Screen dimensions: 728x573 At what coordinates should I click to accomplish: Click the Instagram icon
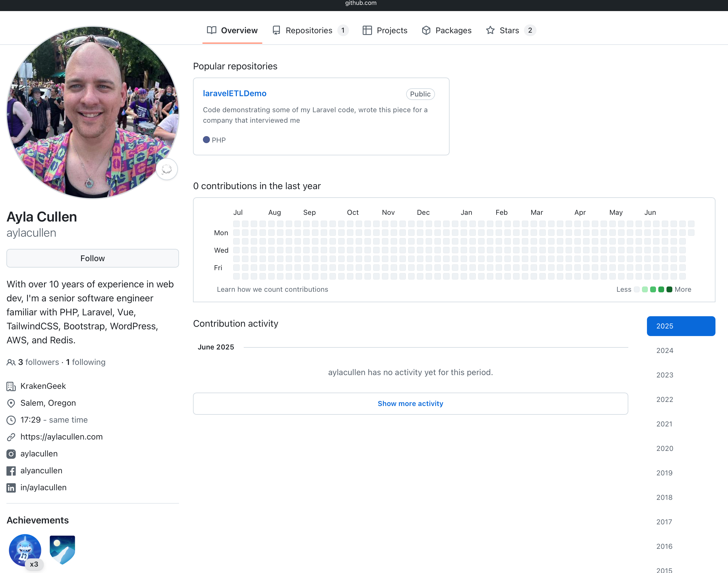[x=11, y=454]
